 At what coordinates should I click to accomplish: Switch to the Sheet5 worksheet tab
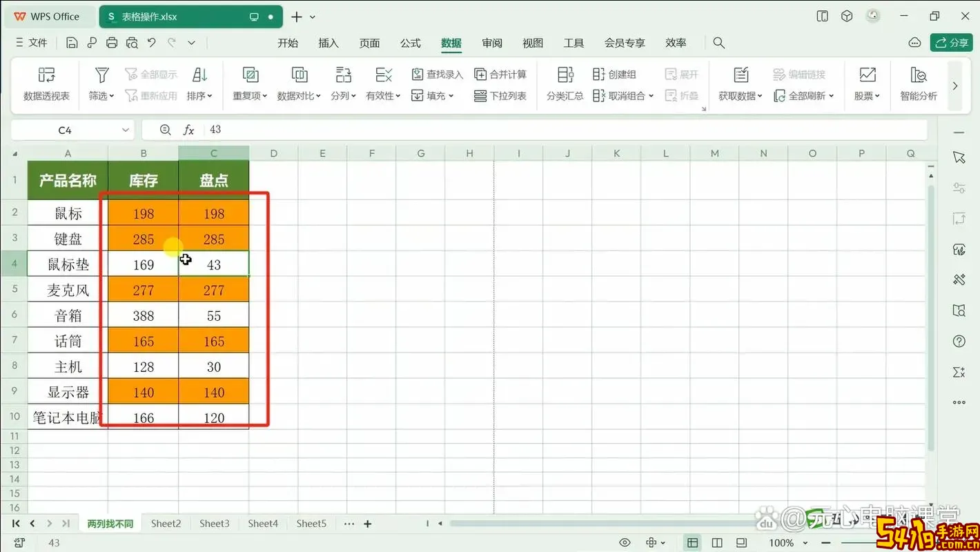(311, 524)
